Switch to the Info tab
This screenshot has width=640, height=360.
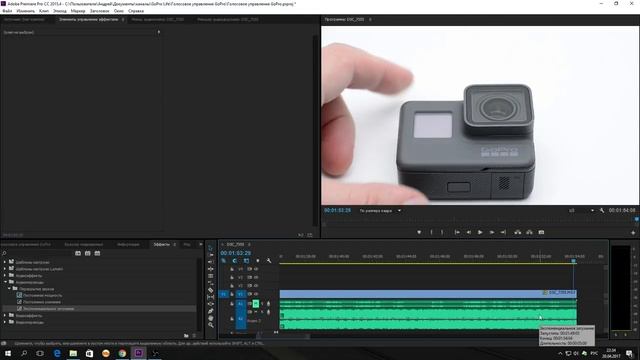pos(128,244)
